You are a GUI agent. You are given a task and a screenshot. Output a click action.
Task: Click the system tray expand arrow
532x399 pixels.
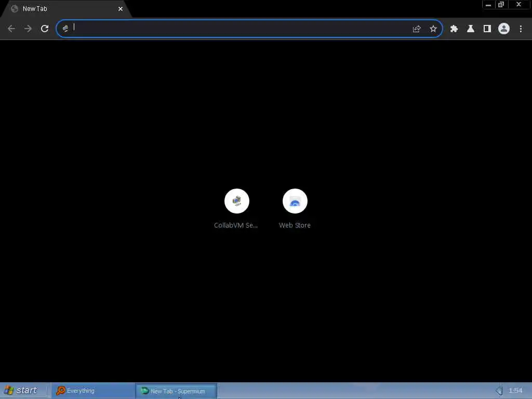[499, 391]
